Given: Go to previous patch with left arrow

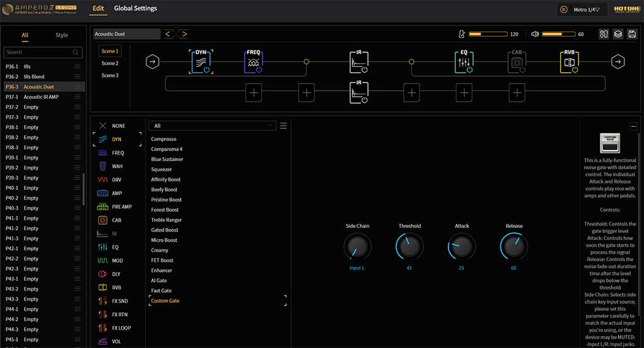Looking at the screenshot, I should [x=167, y=34].
